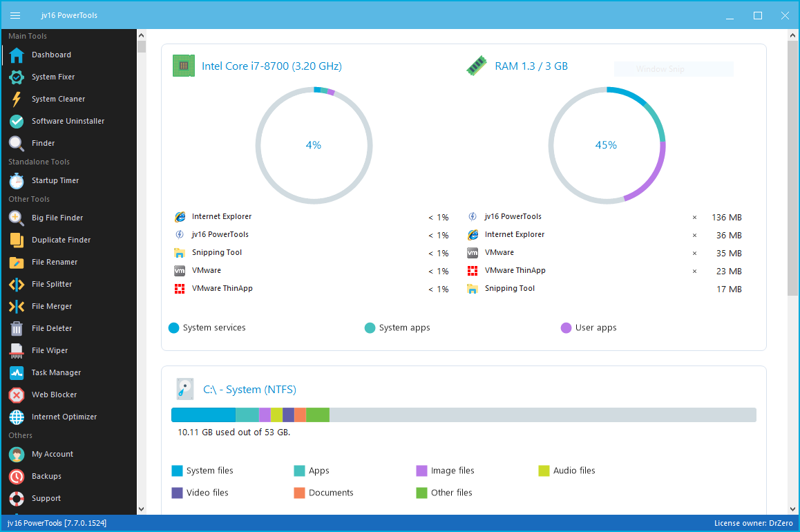Click the System Fixer gear icon
Image resolution: width=800 pixels, height=532 pixels.
tap(17, 77)
